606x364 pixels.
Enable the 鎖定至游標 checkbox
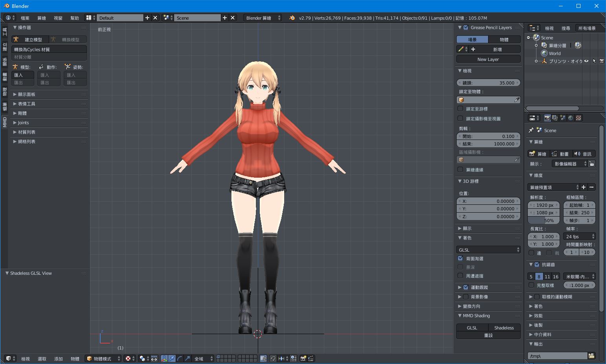pos(460,109)
